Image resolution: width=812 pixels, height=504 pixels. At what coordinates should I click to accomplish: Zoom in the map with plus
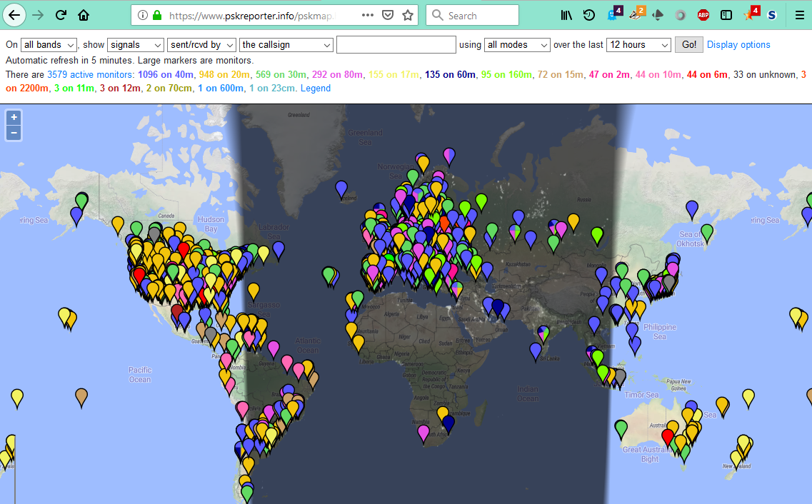pos(14,118)
